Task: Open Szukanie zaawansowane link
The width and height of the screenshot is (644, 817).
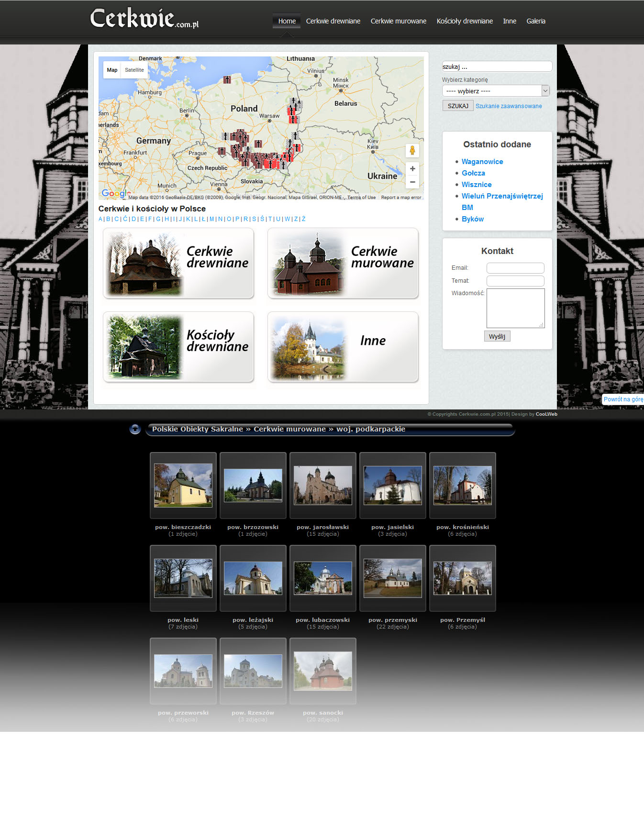Action: coord(509,106)
